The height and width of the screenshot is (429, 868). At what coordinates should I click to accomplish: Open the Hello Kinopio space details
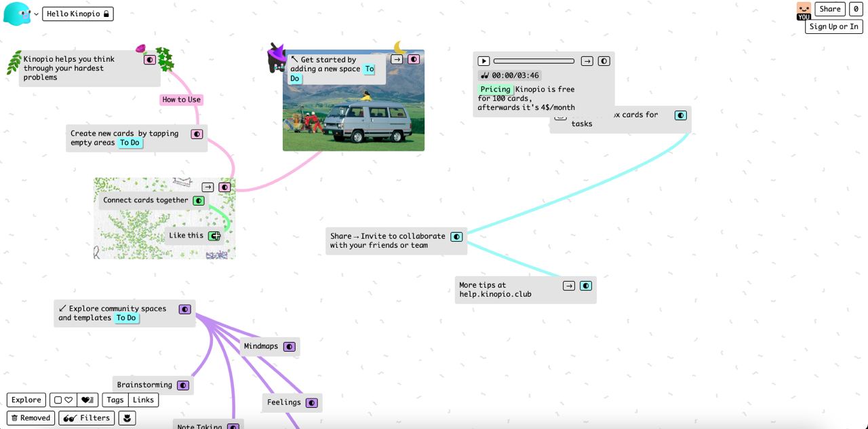pos(78,14)
